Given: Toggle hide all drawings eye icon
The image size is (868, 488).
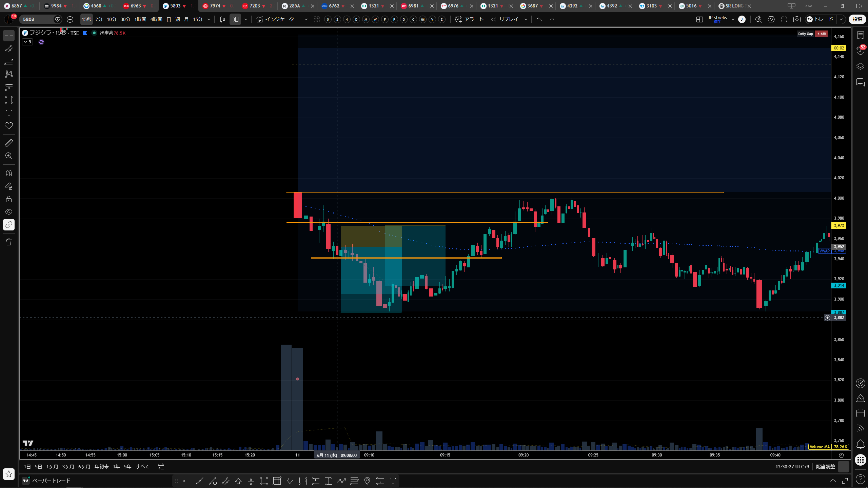Looking at the screenshot, I should pos(9,212).
